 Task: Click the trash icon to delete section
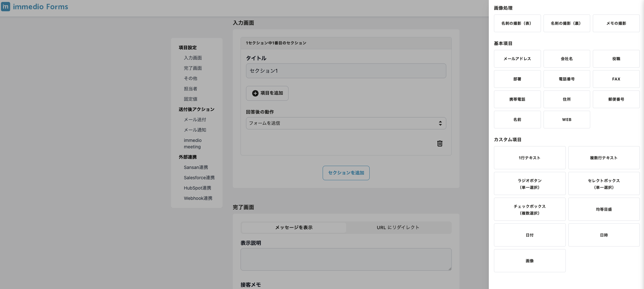pyautogui.click(x=440, y=144)
